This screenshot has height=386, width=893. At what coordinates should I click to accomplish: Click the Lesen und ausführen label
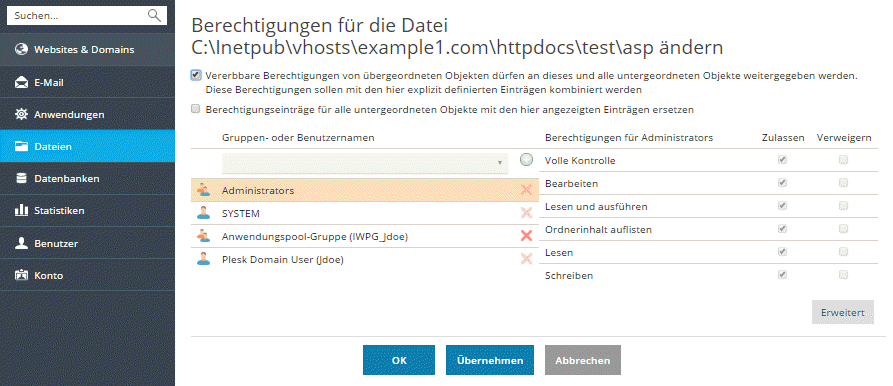[596, 206]
